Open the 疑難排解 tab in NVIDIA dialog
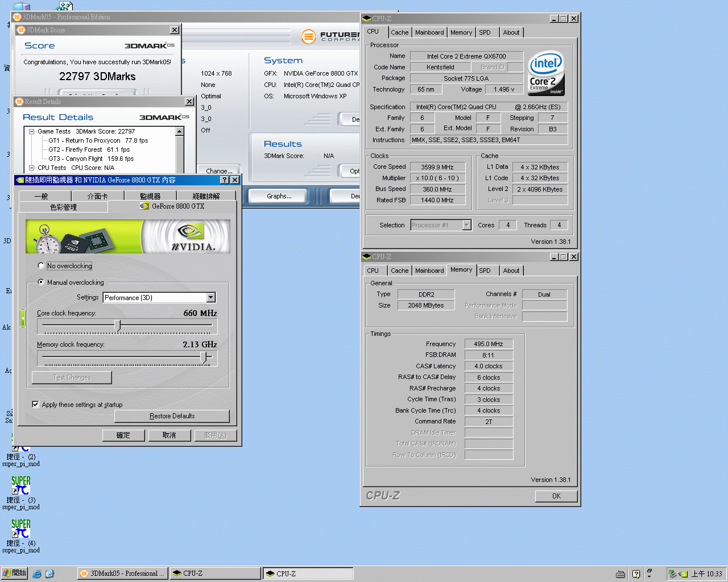The image size is (728, 582). 206,196
